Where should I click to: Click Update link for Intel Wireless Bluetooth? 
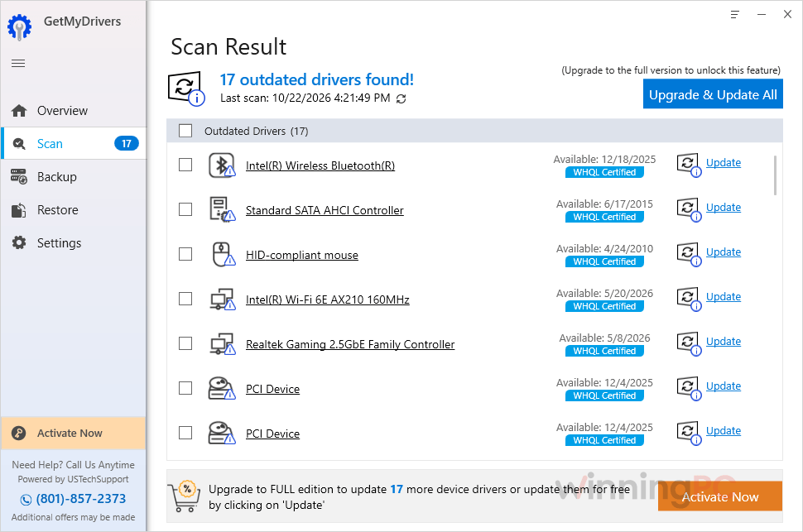pyautogui.click(x=723, y=163)
